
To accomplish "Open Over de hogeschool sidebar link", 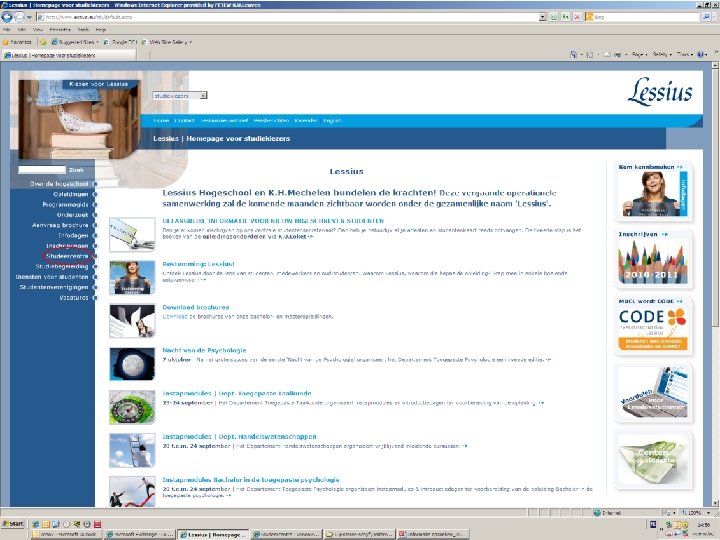I will click(x=59, y=184).
